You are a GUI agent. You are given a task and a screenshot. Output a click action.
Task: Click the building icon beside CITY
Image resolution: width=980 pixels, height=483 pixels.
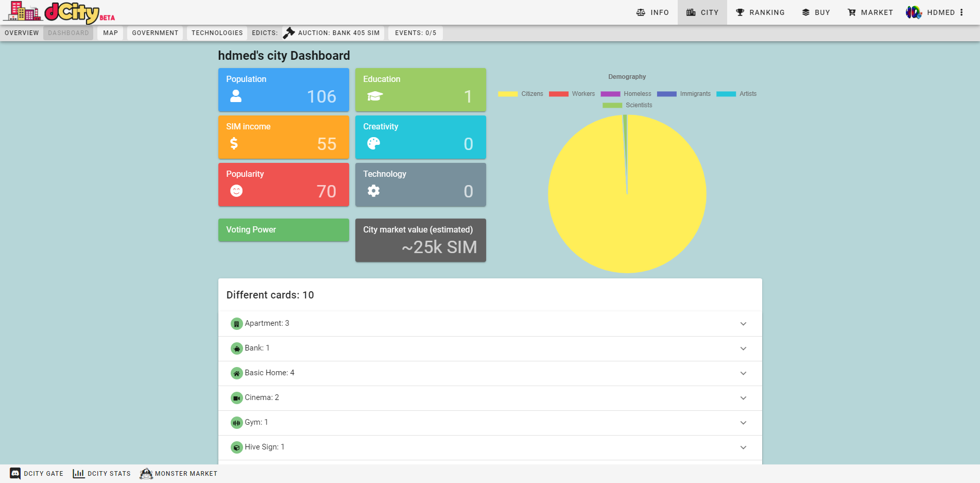pos(691,12)
